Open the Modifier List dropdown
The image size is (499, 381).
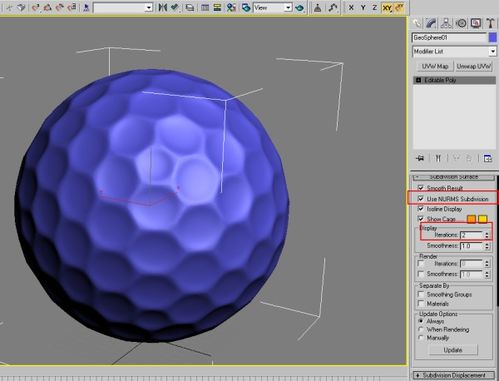pyautogui.click(x=454, y=52)
